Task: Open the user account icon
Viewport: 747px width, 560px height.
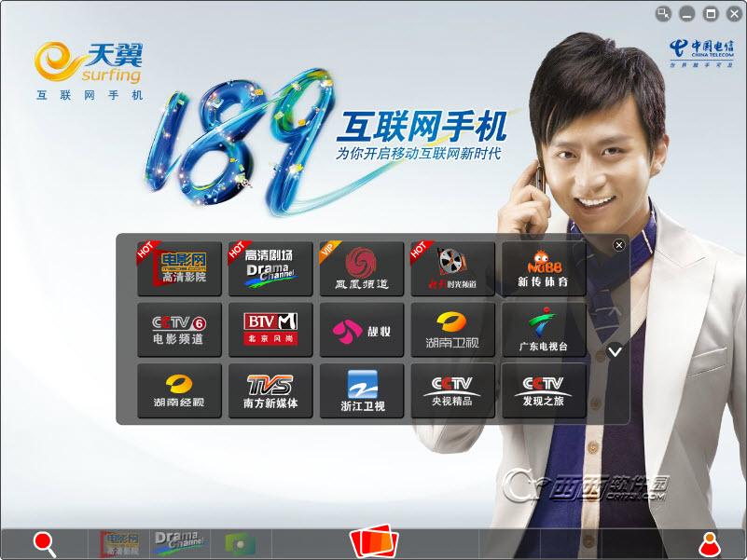Action: click(709, 544)
